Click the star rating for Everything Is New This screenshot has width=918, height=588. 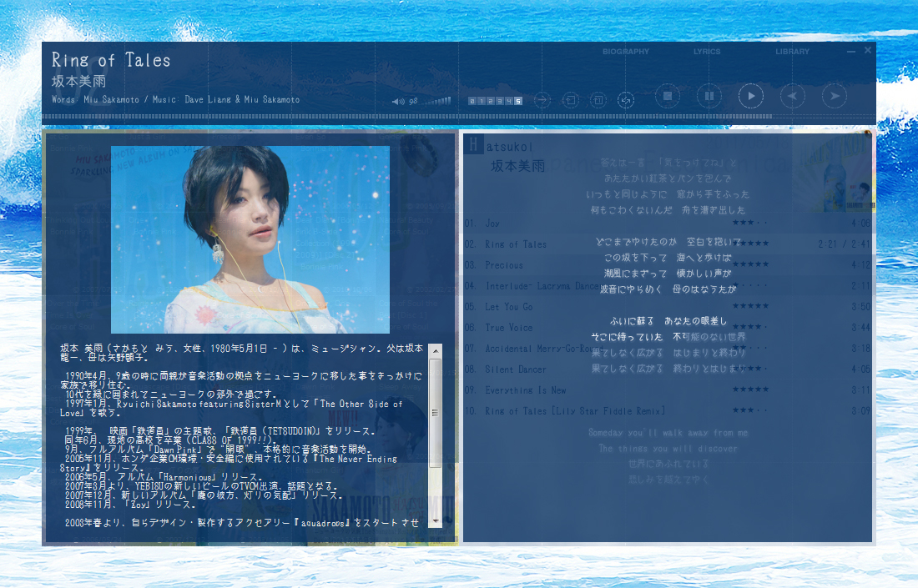coord(750,389)
